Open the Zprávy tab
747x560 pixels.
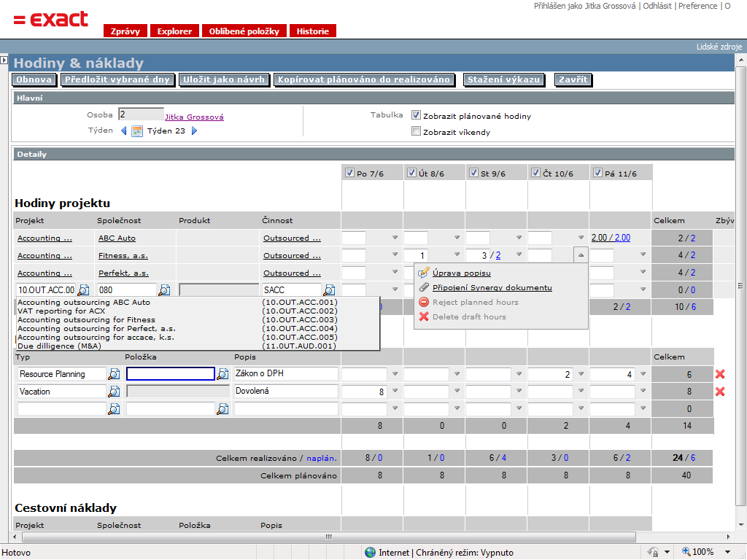click(x=125, y=31)
